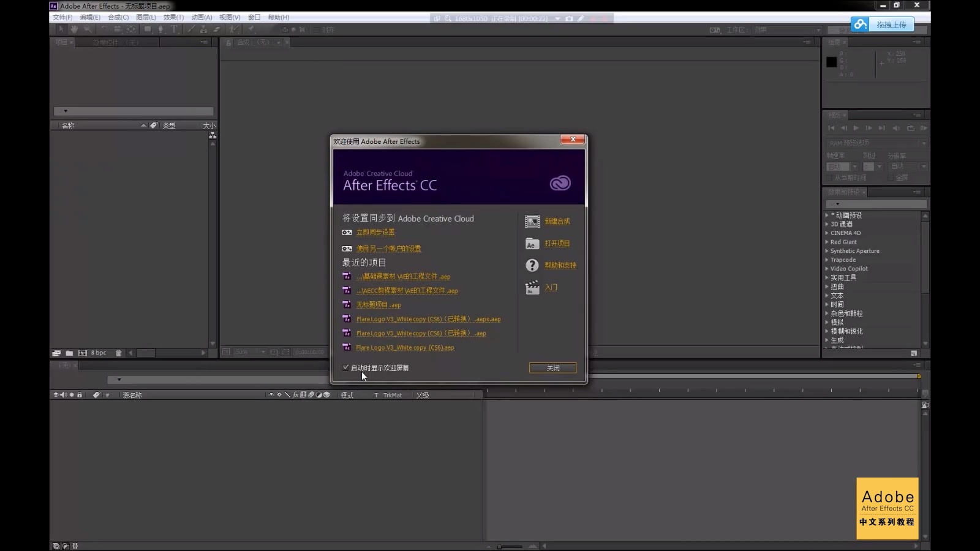Image resolution: width=980 pixels, height=551 pixels.
Task: Open recent Flare Logo V3_White copy (CS6).aep
Action: pos(405,348)
